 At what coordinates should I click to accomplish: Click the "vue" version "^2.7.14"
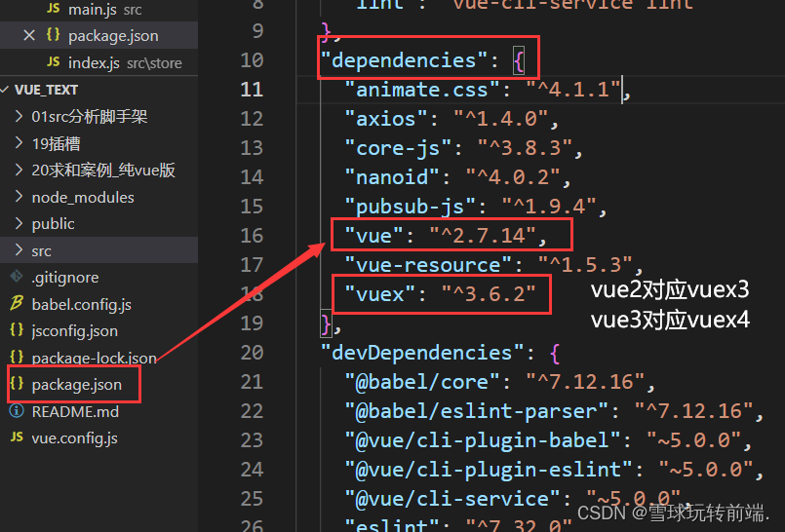[x=483, y=236]
